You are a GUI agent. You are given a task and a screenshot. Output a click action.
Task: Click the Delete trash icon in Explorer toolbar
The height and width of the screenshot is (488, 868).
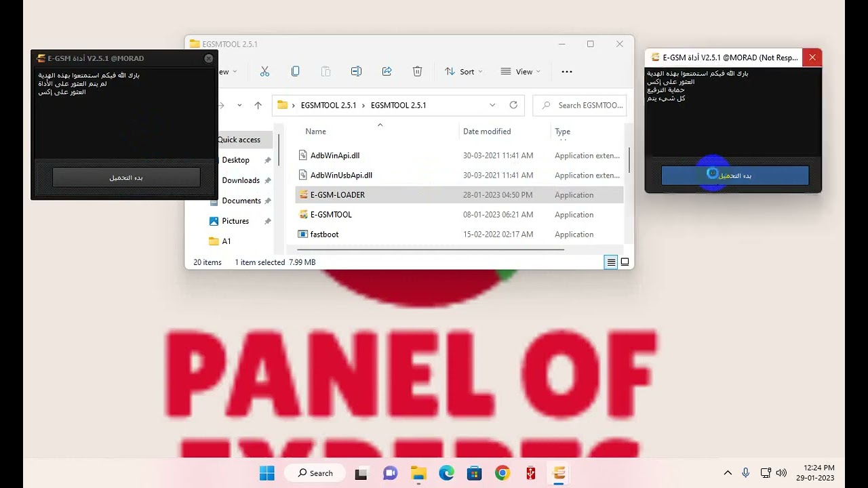point(417,71)
